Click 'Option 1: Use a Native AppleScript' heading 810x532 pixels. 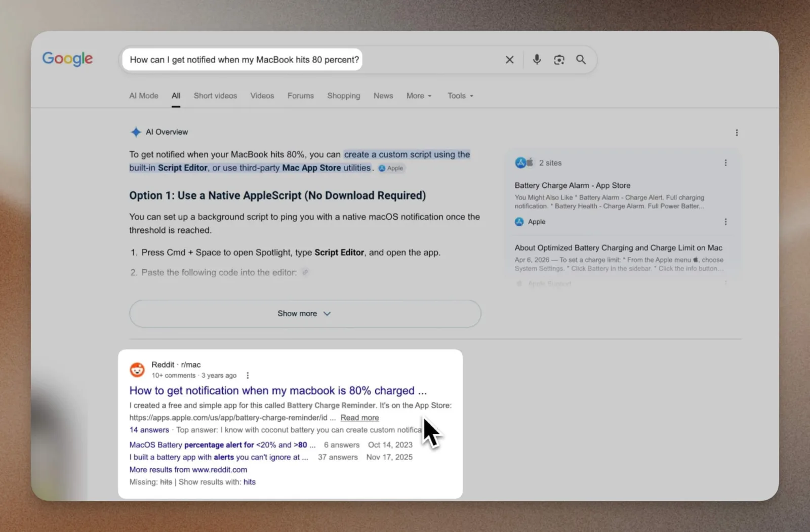coord(277,195)
